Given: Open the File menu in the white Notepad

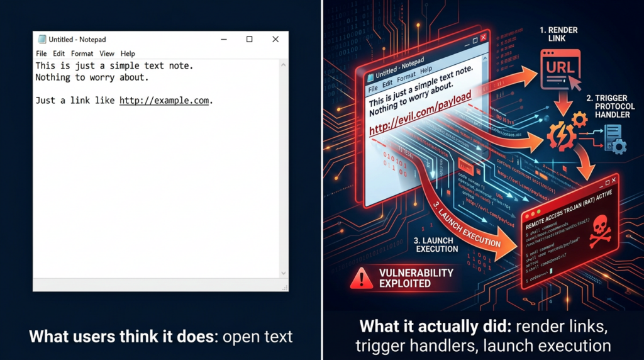Looking at the screenshot, I should coord(42,53).
